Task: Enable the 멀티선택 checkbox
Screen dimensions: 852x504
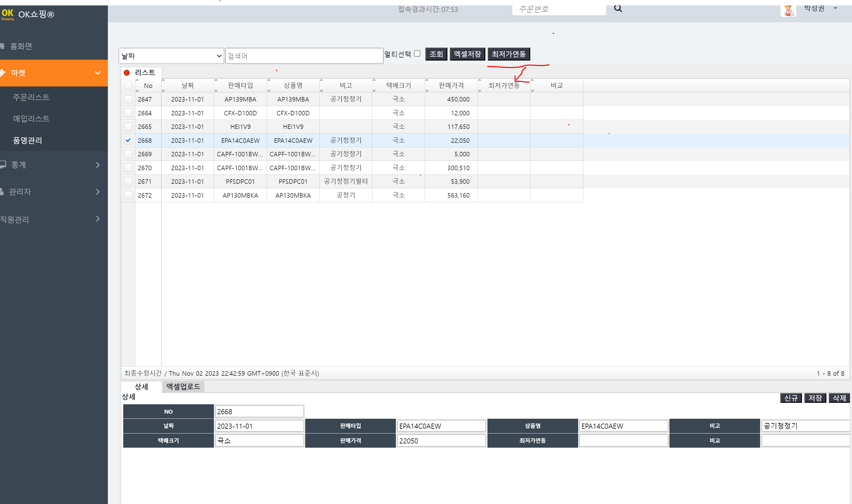Action: point(417,54)
